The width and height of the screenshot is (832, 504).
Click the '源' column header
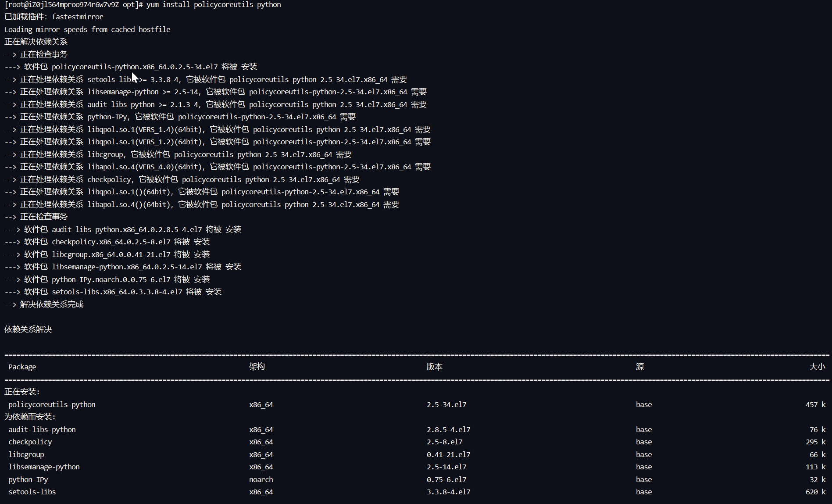click(640, 367)
